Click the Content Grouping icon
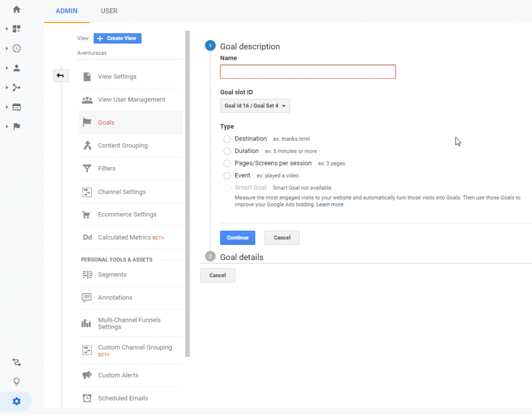 click(x=87, y=145)
